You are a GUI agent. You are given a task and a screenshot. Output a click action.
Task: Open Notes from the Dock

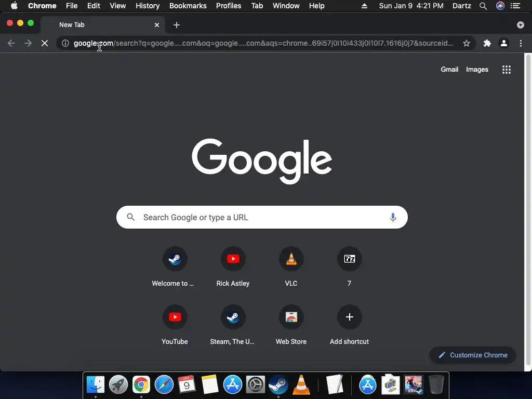point(210,385)
